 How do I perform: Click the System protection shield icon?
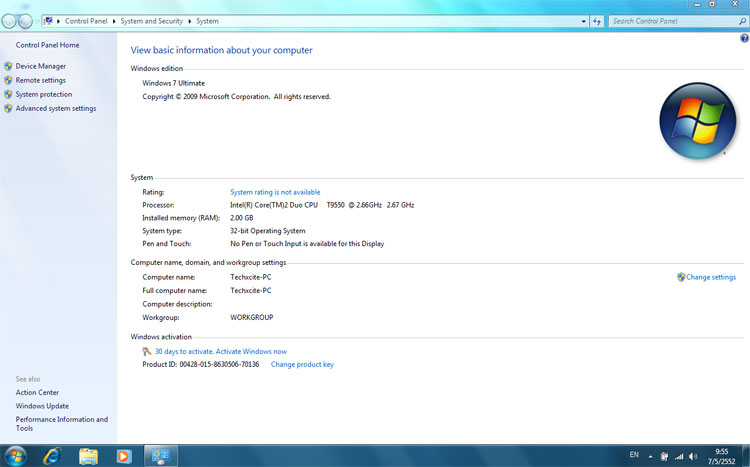click(x=8, y=94)
